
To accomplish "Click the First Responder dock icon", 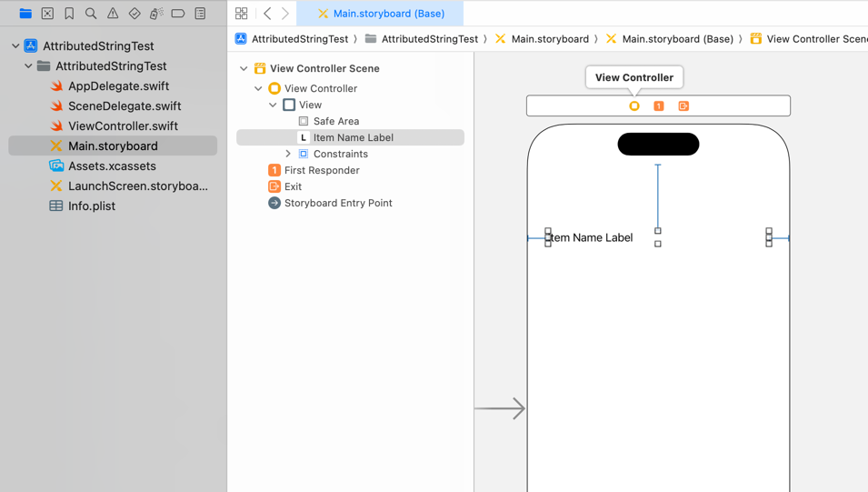I will (x=659, y=106).
